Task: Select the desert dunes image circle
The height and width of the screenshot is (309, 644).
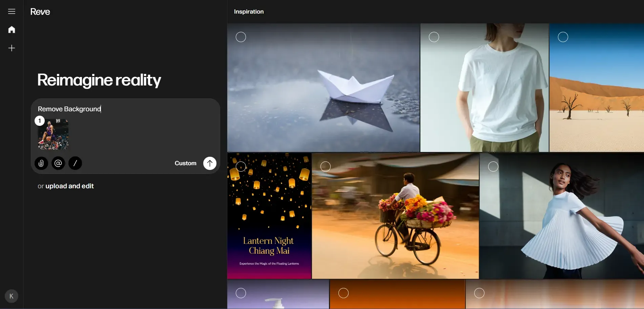Action: pyautogui.click(x=563, y=37)
